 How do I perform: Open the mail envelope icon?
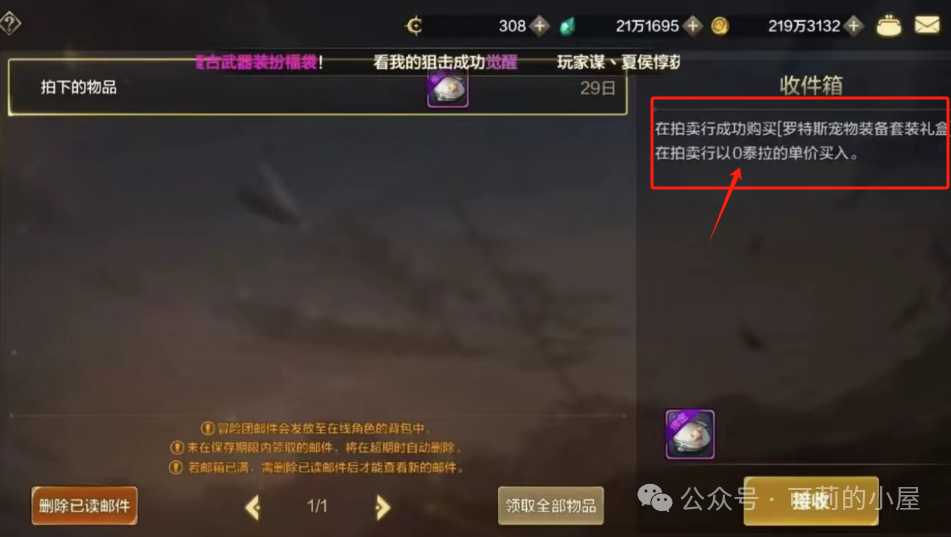coord(927,25)
